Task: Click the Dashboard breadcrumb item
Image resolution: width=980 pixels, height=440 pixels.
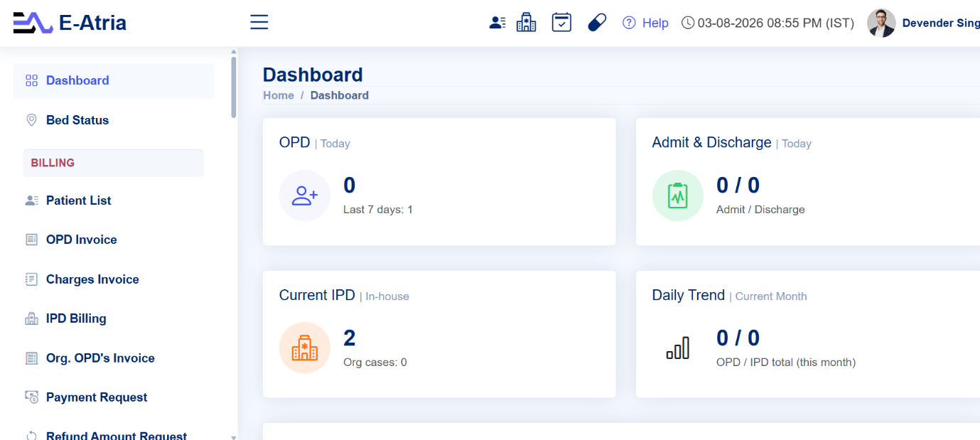Action: pos(340,95)
